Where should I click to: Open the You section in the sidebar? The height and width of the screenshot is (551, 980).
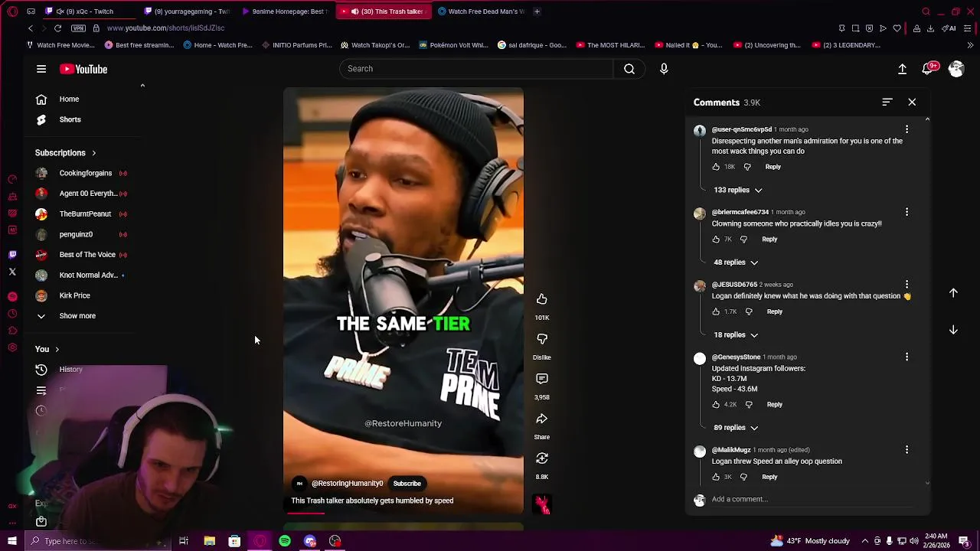point(46,349)
